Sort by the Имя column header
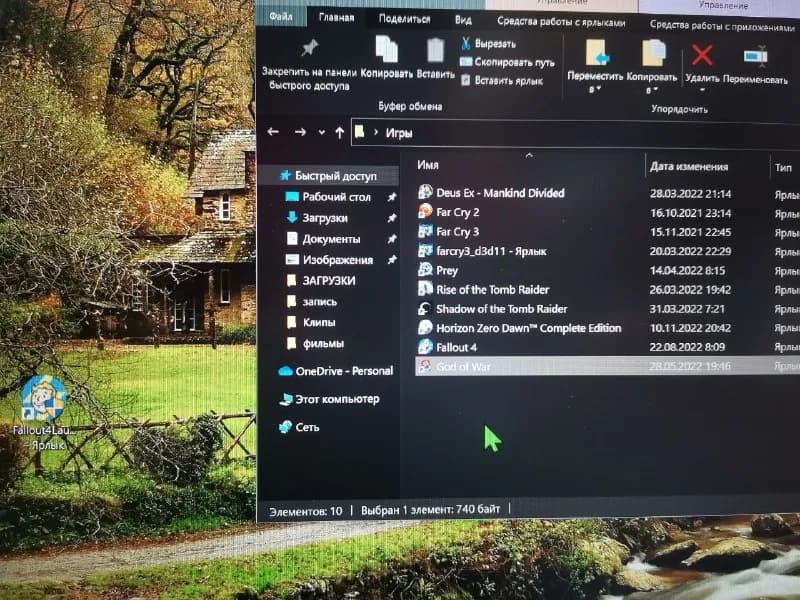800x600 pixels. (x=428, y=165)
